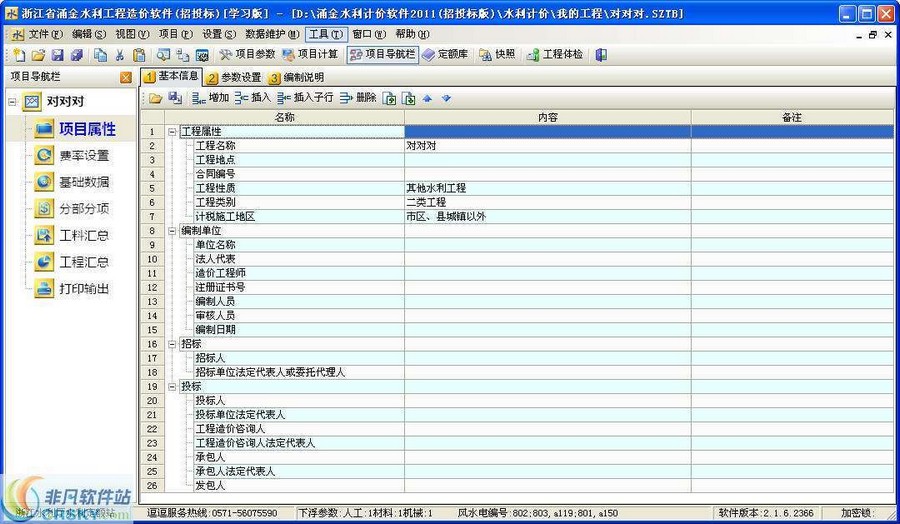Click the New file toolbar icon
900x524 pixels.
pos(20,55)
